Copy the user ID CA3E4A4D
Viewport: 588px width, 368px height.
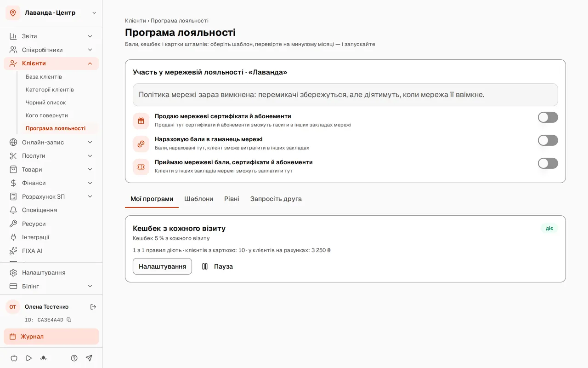click(69, 320)
